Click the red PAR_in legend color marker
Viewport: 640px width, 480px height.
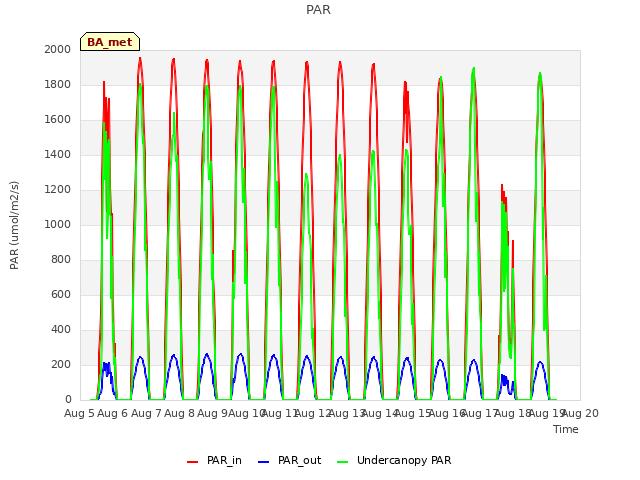click(192, 462)
